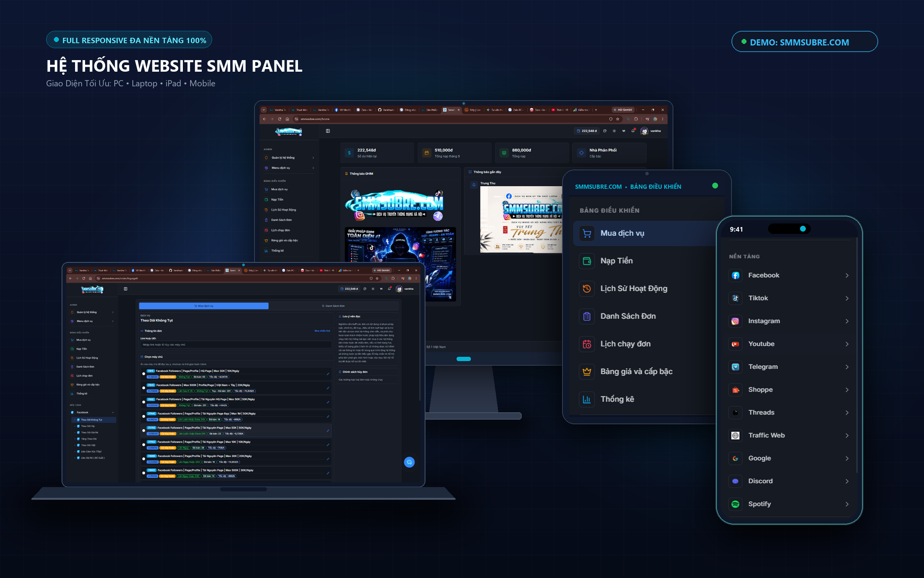Click the Link Hoặc UID input field on laptop
The height and width of the screenshot is (578, 924).
tap(236, 345)
